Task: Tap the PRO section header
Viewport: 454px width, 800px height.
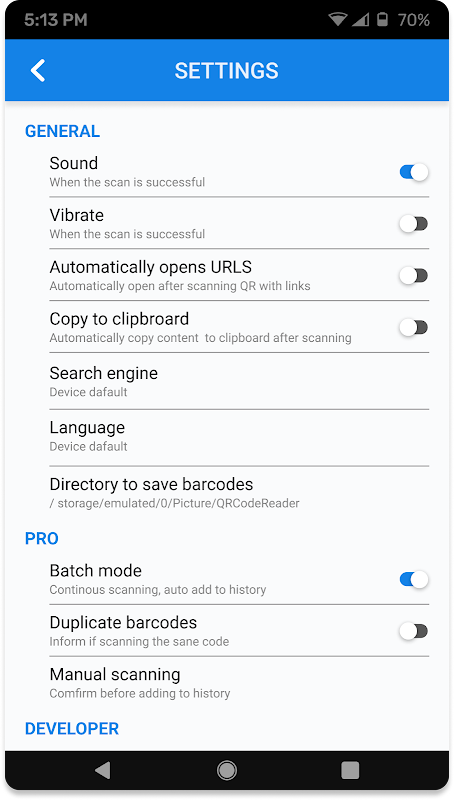Action: [42, 538]
